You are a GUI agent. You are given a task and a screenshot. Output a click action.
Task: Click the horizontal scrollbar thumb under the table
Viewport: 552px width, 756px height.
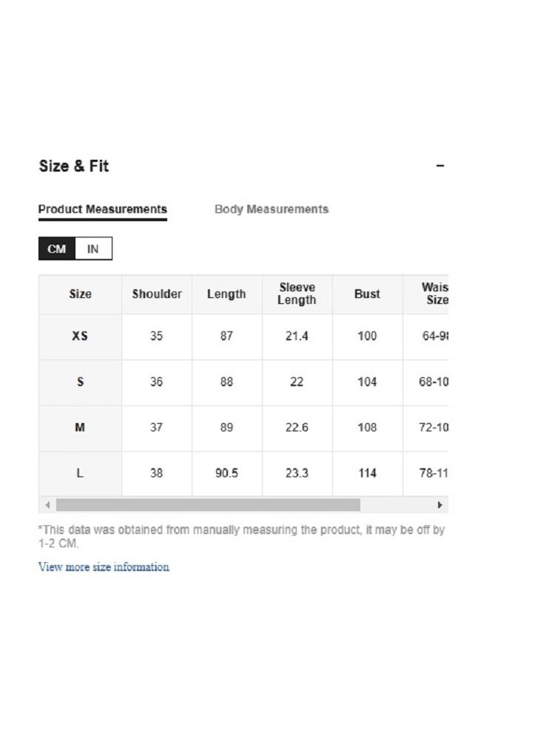[x=208, y=504]
